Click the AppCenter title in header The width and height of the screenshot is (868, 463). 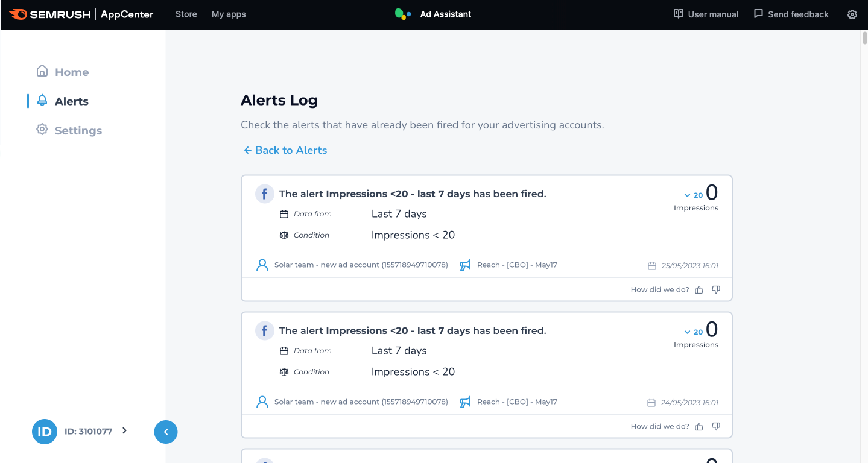[x=127, y=14]
